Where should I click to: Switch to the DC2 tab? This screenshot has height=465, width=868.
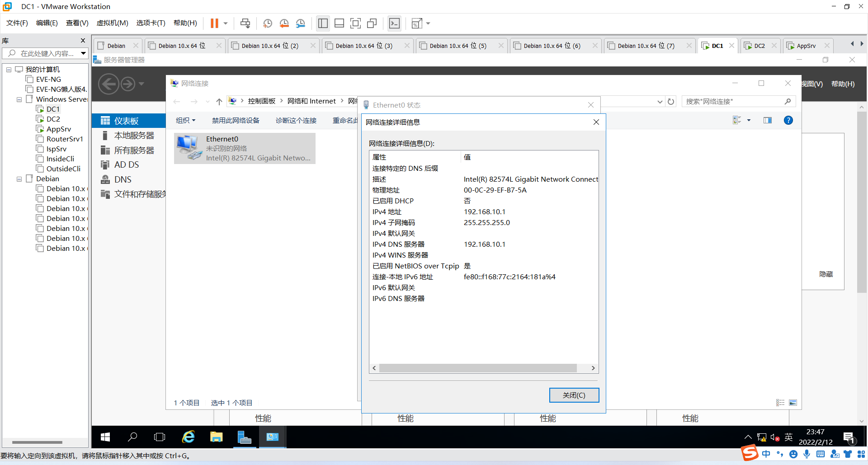pyautogui.click(x=759, y=46)
